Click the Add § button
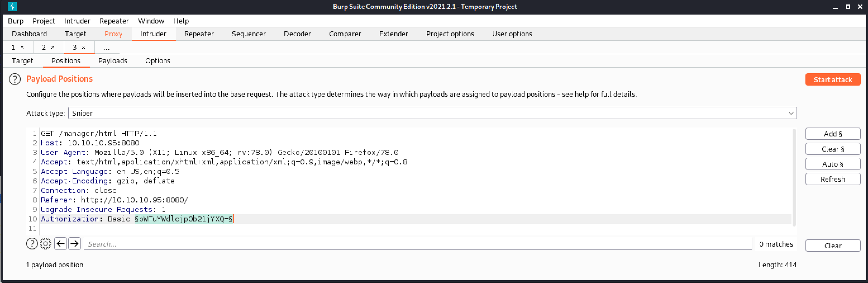Viewport: 868px width, 283px height. click(x=833, y=134)
